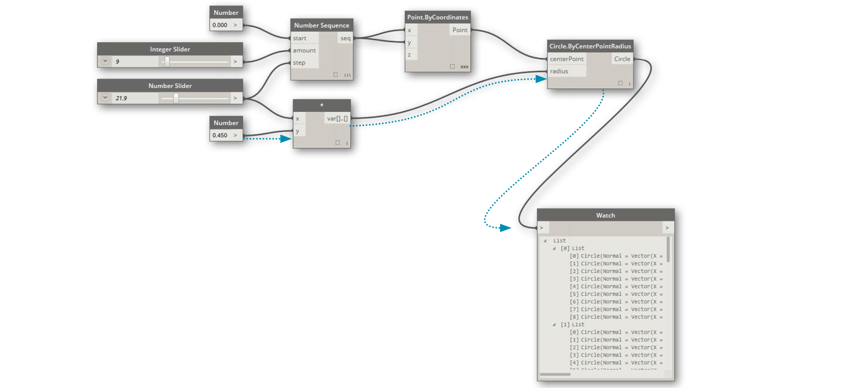Click the lacing indicator on Number Sequence node
This screenshot has width=868, height=388.
click(x=347, y=74)
